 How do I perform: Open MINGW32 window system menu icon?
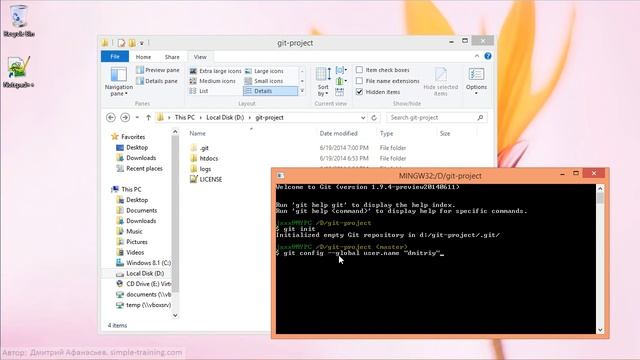tap(280, 176)
